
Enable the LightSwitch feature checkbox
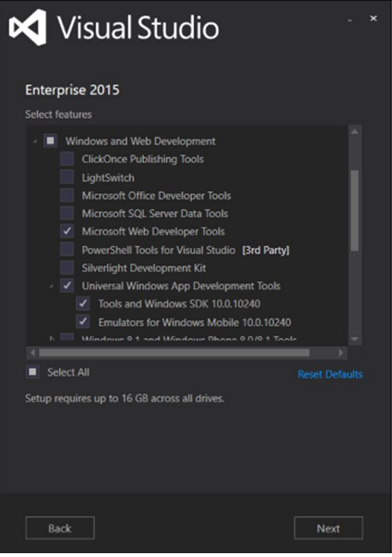pyautogui.click(x=67, y=177)
